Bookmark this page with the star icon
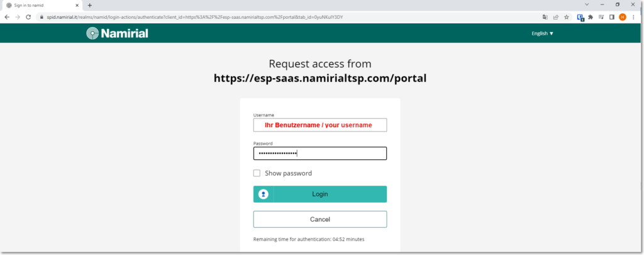 [567, 17]
